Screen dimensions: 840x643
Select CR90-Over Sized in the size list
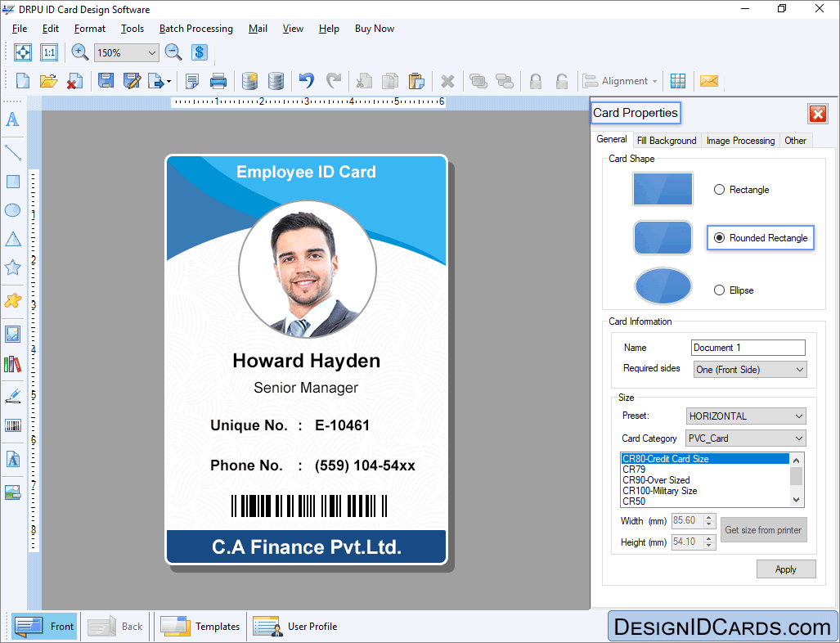pyautogui.click(x=656, y=480)
